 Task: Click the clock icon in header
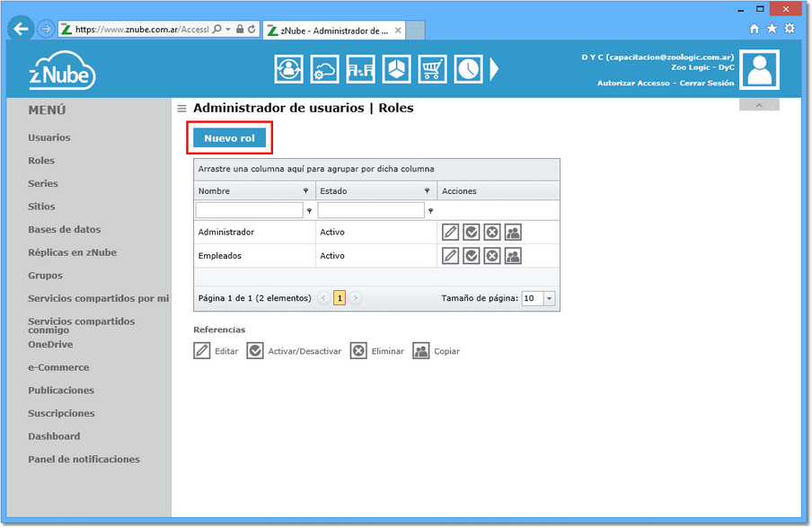[469, 69]
